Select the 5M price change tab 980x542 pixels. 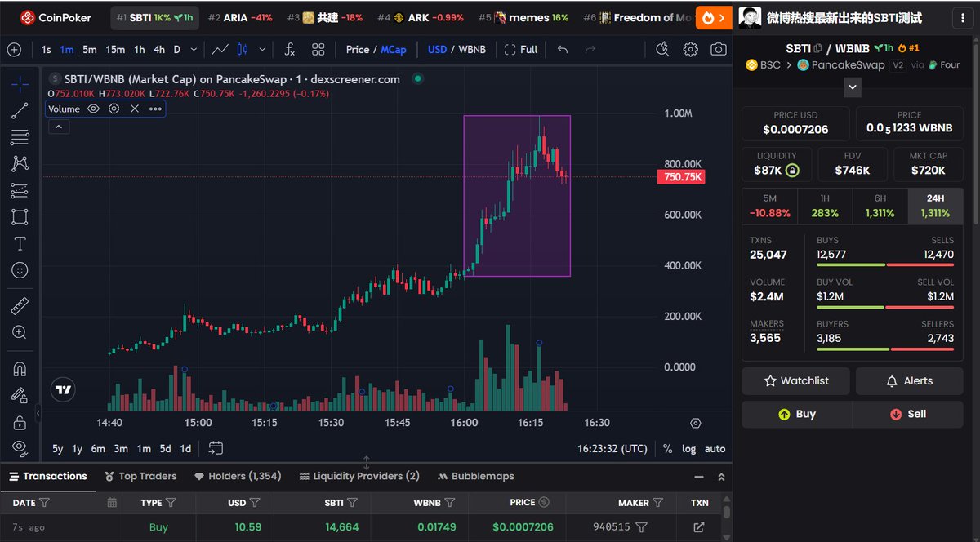click(769, 207)
